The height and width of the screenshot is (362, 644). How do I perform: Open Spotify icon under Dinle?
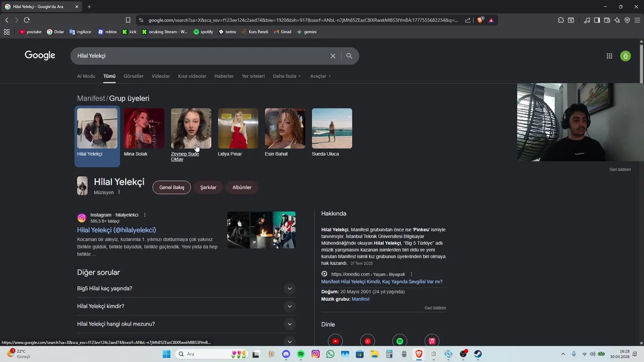tap(399, 341)
